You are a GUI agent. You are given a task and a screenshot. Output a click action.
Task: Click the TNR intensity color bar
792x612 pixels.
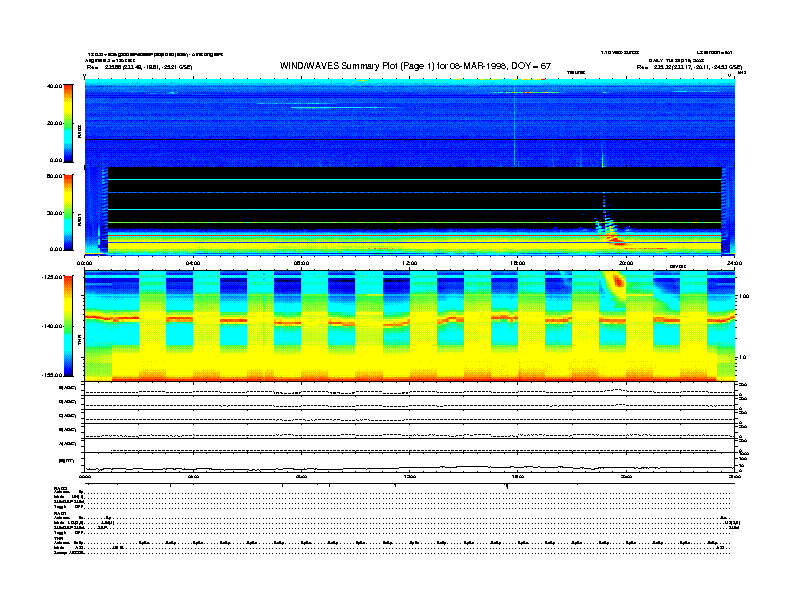click(68, 326)
